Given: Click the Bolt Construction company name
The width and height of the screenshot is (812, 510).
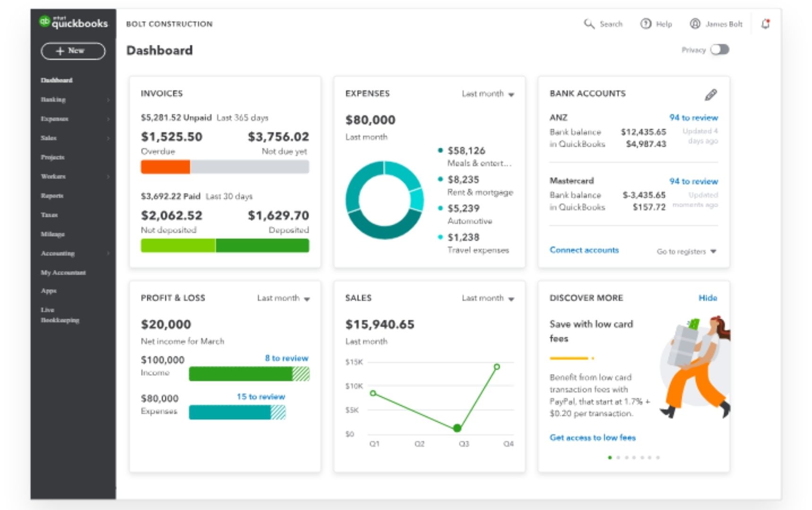Looking at the screenshot, I should (169, 24).
